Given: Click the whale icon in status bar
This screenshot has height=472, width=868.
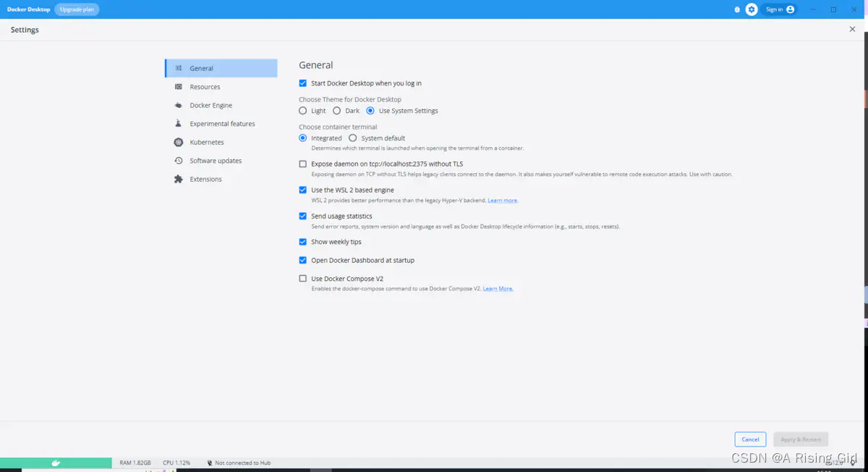Looking at the screenshot, I should coord(56,463).
